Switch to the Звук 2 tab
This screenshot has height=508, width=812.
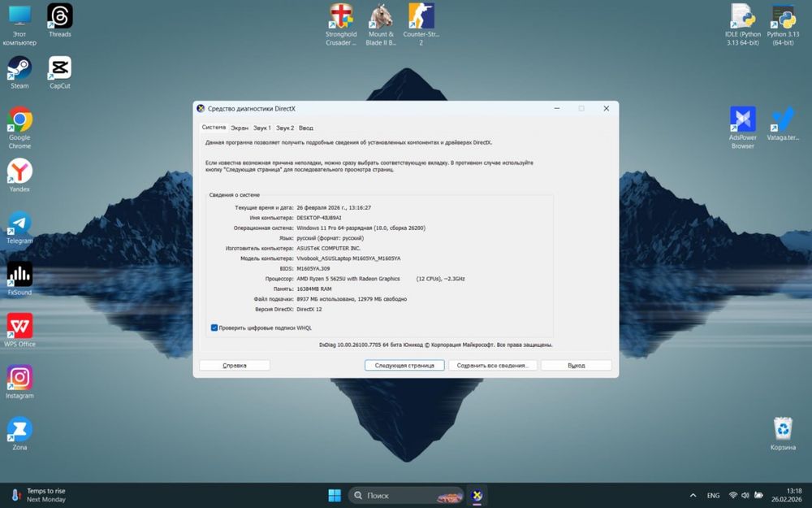[285, 128]
